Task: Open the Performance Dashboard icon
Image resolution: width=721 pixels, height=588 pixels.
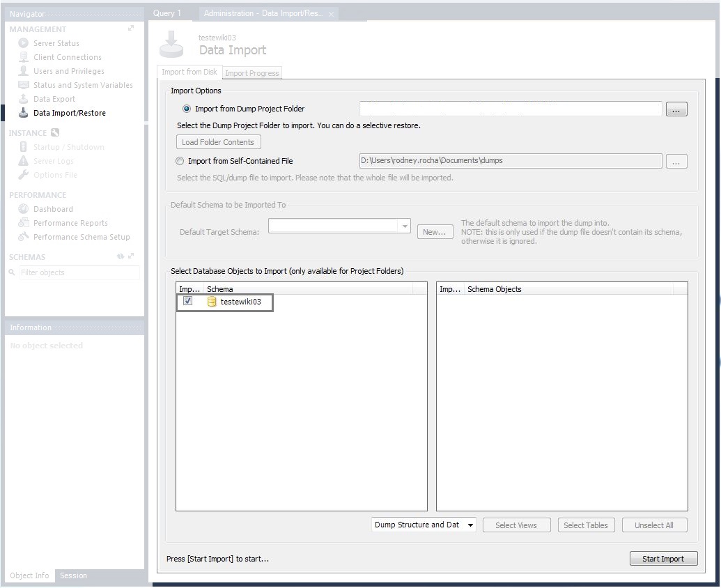Action: click(24, 209)
